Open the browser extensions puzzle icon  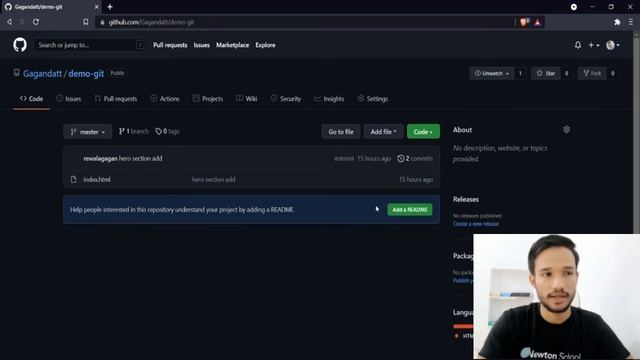pyautogui.click(x=617, y=22)
